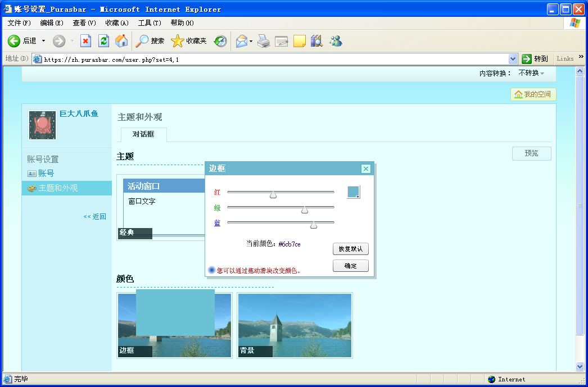
Task: Click the Stop loading icon in toolbar
Action: pyautogui.click(x=85, y=41)
